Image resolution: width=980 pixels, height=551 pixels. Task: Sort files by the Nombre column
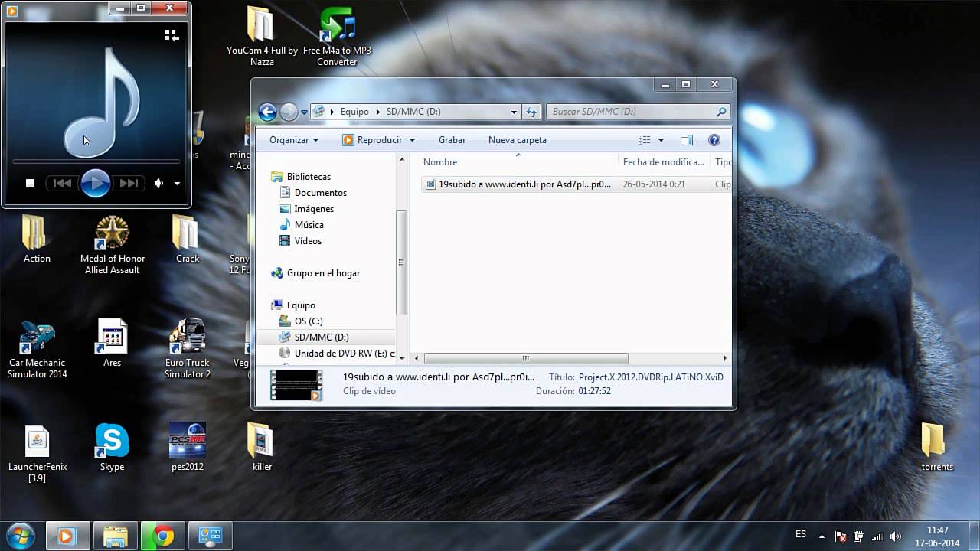click(518, 162)
